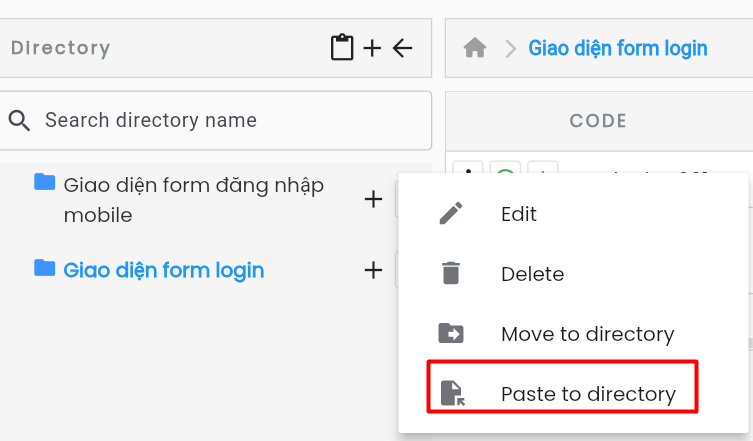This screenshot has width=753, height=441.
Task: Choose Edit from the context menu
Action: tap(573, 214)
